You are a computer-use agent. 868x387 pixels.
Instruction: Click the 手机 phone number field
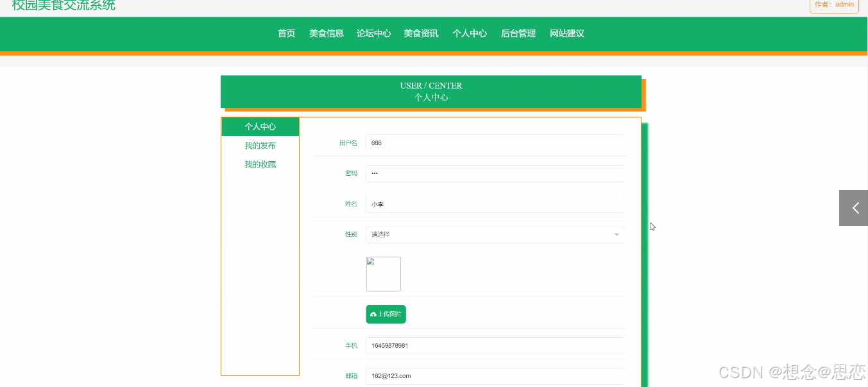495,345
